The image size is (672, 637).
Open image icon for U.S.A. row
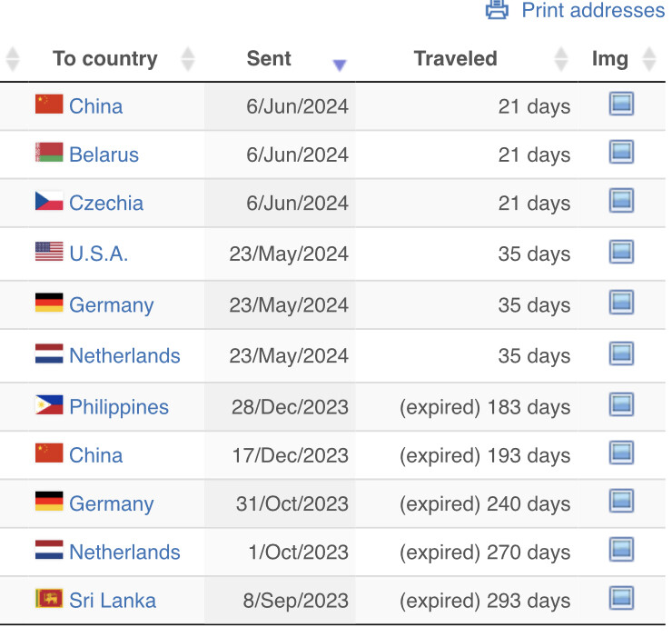tap(621, 252)
